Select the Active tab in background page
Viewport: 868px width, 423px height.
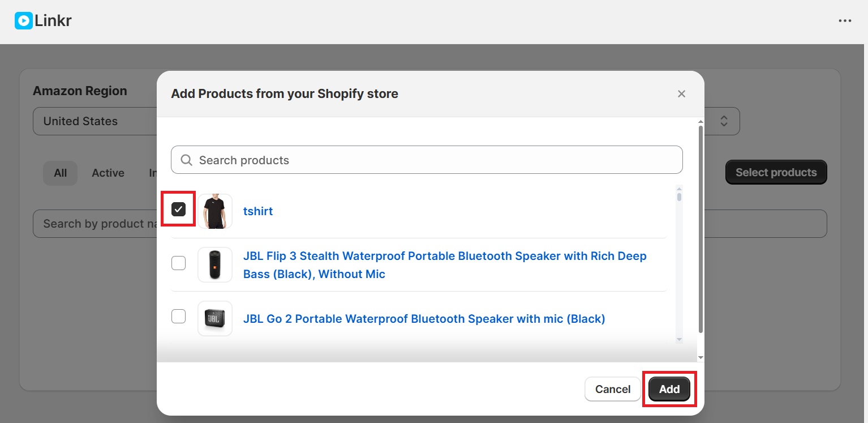point(108,173)
